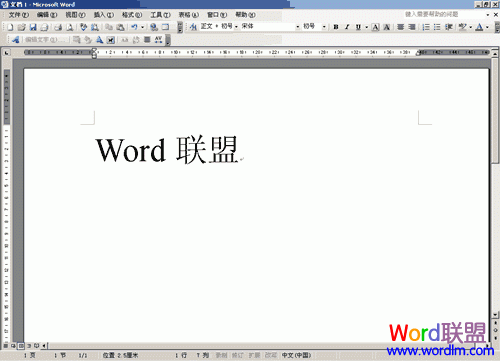Expand the font color dropdown arrow

click(488, 27)
